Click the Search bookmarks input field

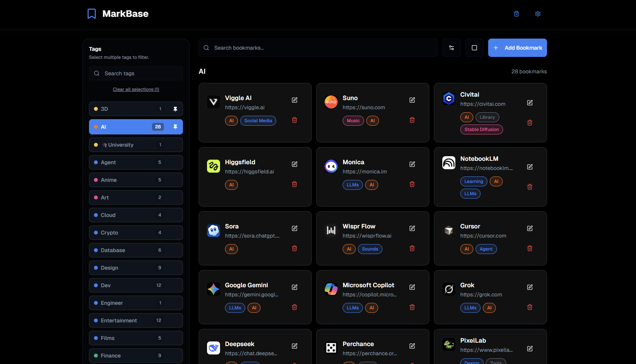click(x=318, y=48)
